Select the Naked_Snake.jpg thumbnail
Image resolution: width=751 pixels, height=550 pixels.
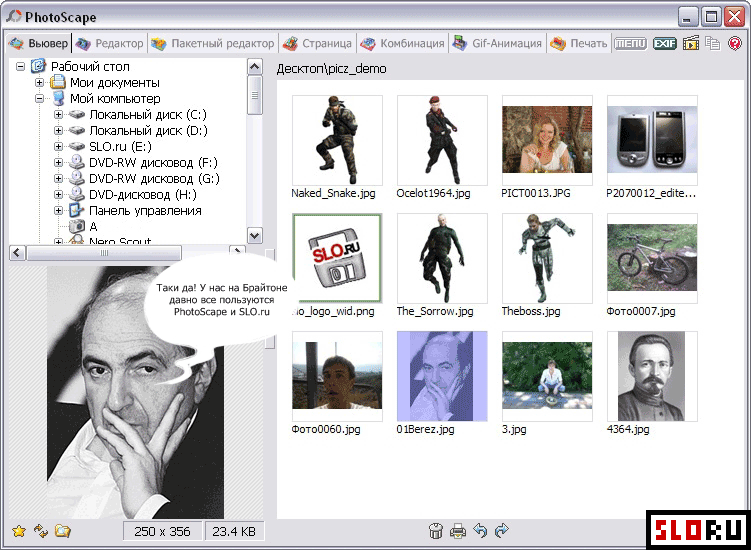337,140
